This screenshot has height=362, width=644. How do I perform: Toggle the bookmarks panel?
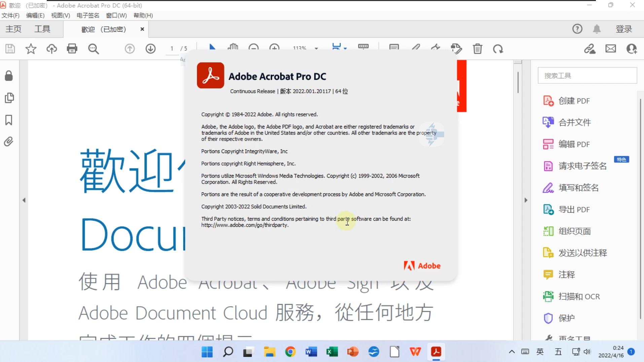point(9,120)
